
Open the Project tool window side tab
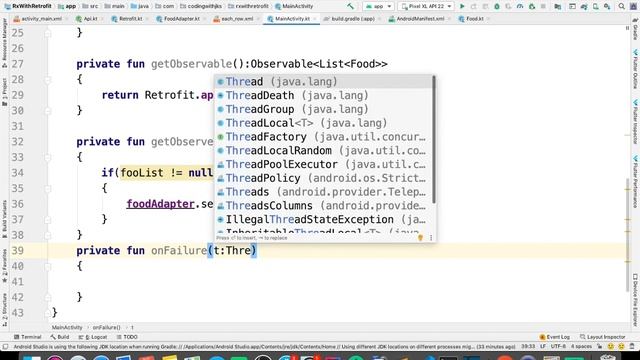[x=4, y=92]
